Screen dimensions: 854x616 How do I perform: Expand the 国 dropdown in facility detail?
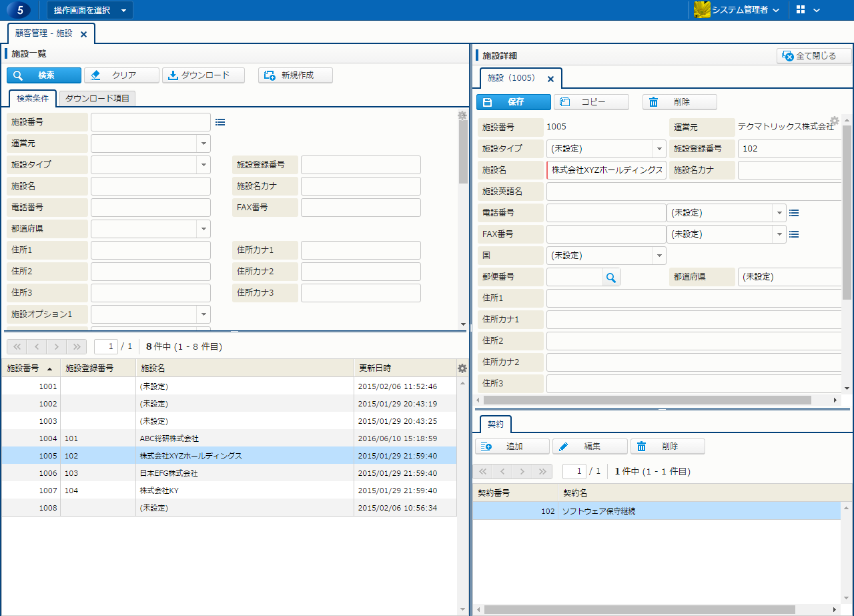[x=659, y=256]
